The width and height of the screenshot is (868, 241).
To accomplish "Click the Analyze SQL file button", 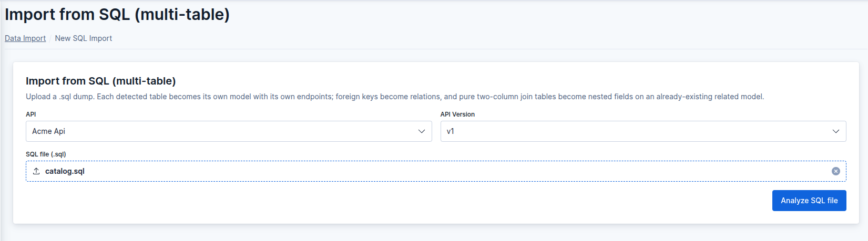I will coord(809,201).
